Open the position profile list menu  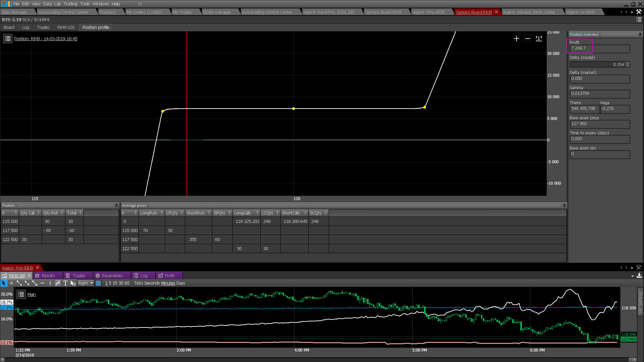pyautogui.click(x=7, y=39)
